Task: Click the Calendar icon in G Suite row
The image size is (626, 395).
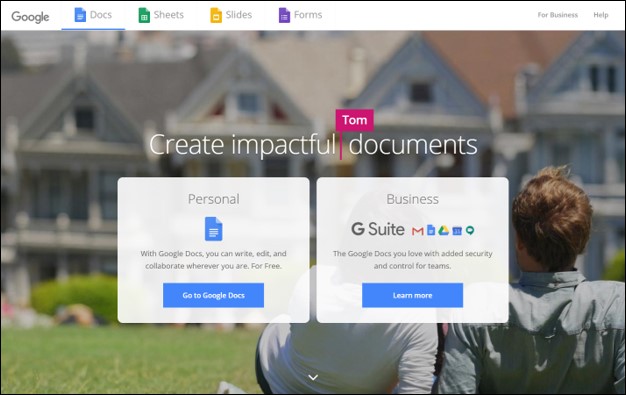Action: coord(457,231)
